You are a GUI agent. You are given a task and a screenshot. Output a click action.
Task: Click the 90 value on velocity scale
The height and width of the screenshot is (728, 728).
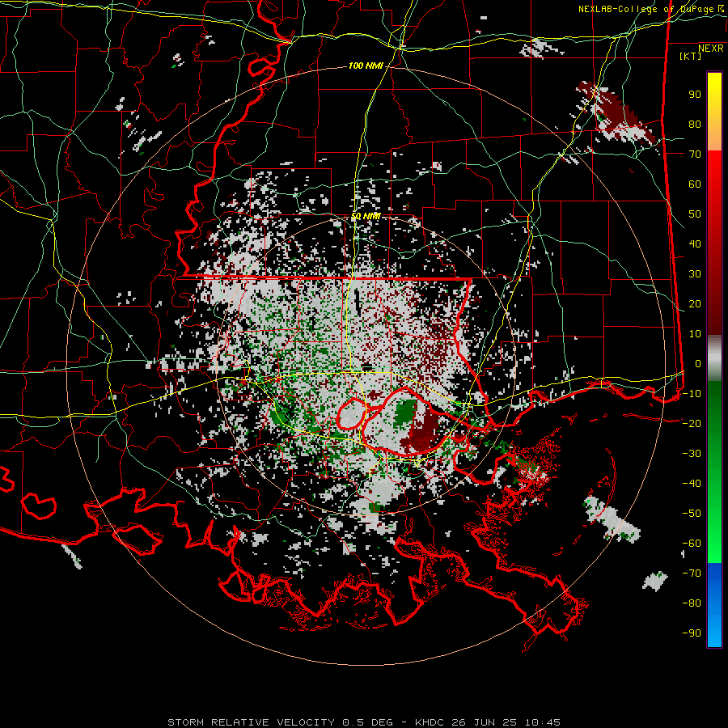(x=695, y=95)
